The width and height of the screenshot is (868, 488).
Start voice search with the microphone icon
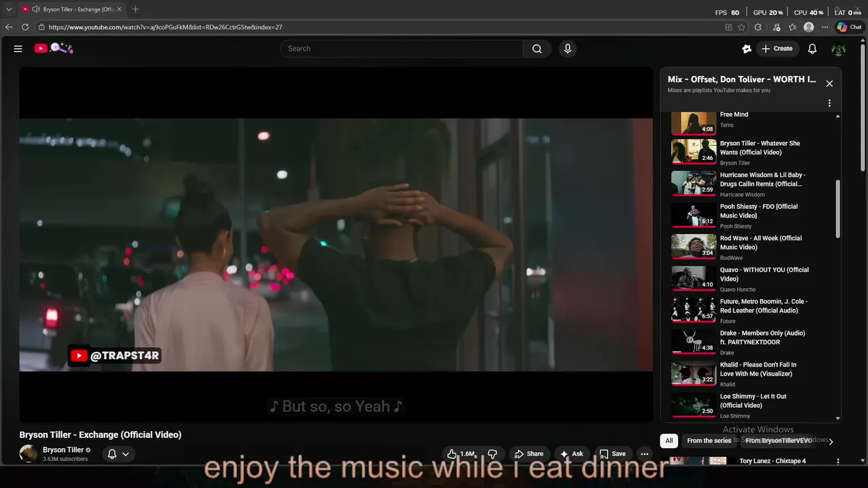[x=568, y=49]
